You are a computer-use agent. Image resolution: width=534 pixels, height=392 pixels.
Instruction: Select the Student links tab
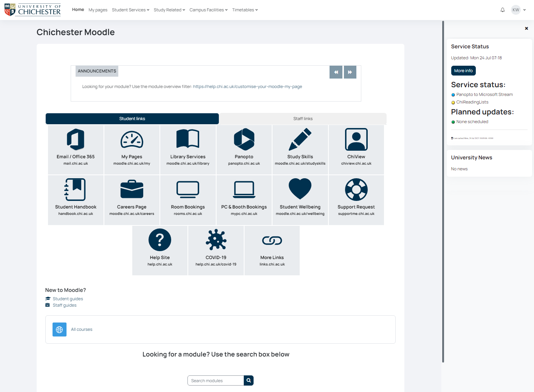pos(132,118)
